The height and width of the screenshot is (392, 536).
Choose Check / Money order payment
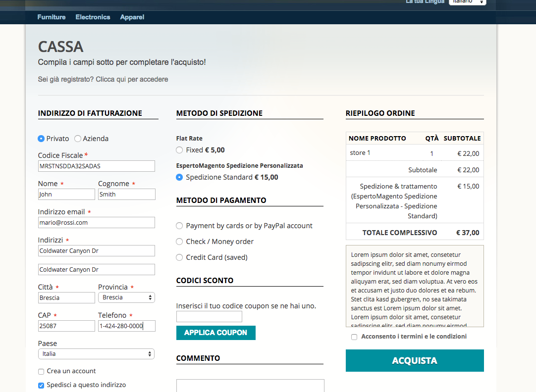[179, 242]
